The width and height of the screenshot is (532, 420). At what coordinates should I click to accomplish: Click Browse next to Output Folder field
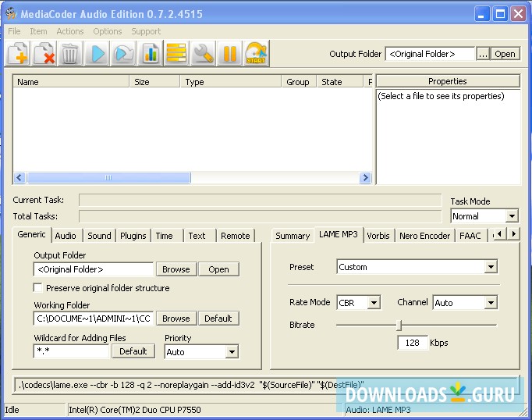(x=176, y=269)
